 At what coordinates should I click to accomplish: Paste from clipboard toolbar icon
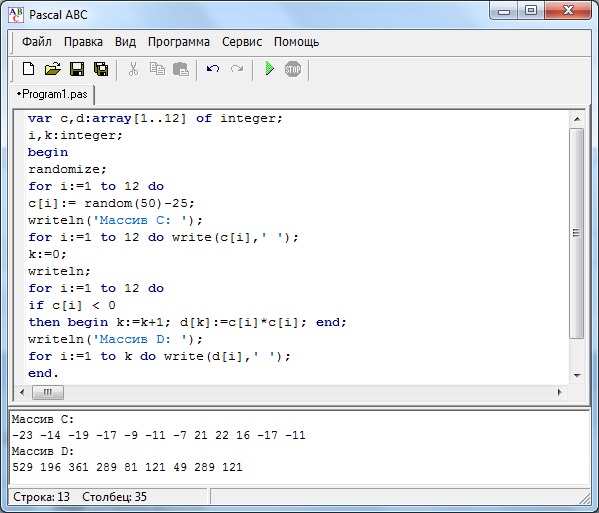pyautogui.click(x=181, y=69)
